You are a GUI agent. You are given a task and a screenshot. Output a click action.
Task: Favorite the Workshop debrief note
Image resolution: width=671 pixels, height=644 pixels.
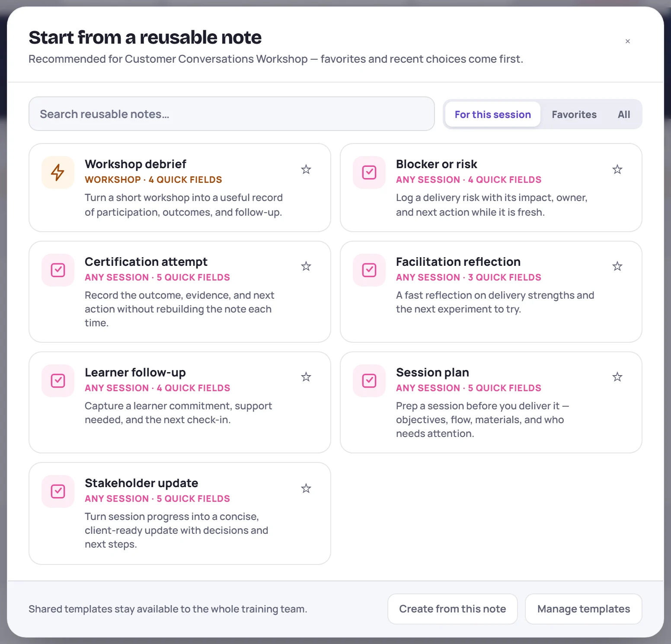(x=306, y=169)
